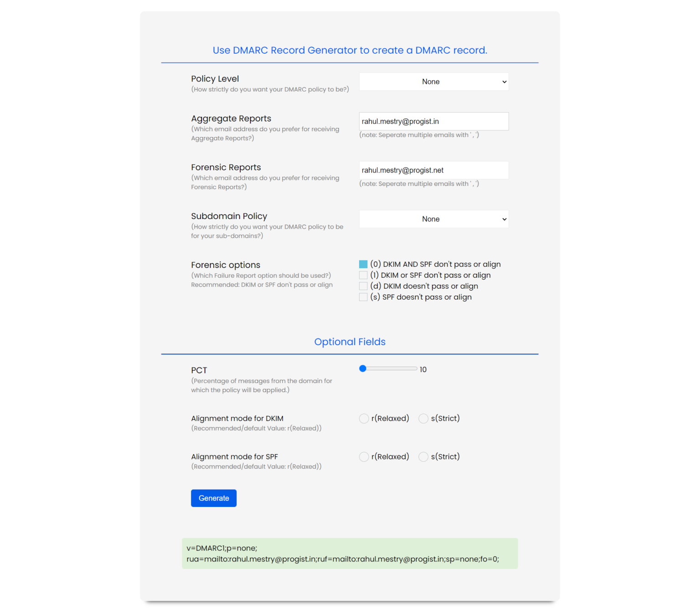The image size is (700, 613).
Task: Click the generated DMARC record output text
Action: 343,554
